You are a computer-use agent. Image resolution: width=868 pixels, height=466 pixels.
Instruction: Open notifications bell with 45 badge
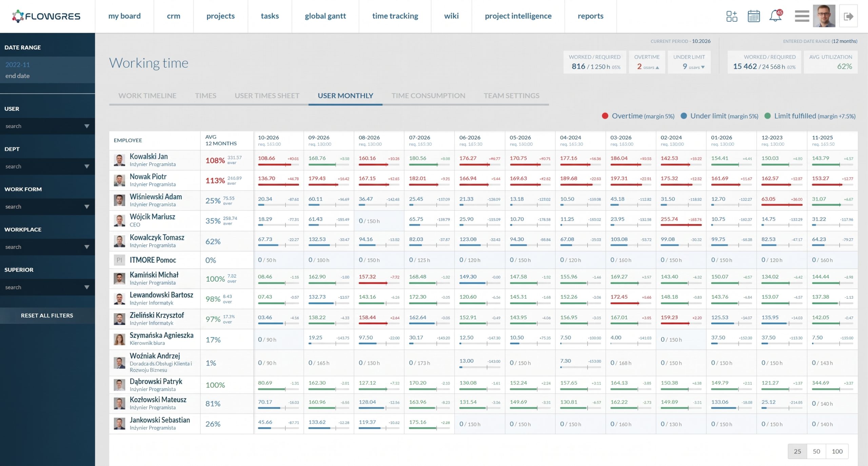pyautogui.click(x=776, y=16)
